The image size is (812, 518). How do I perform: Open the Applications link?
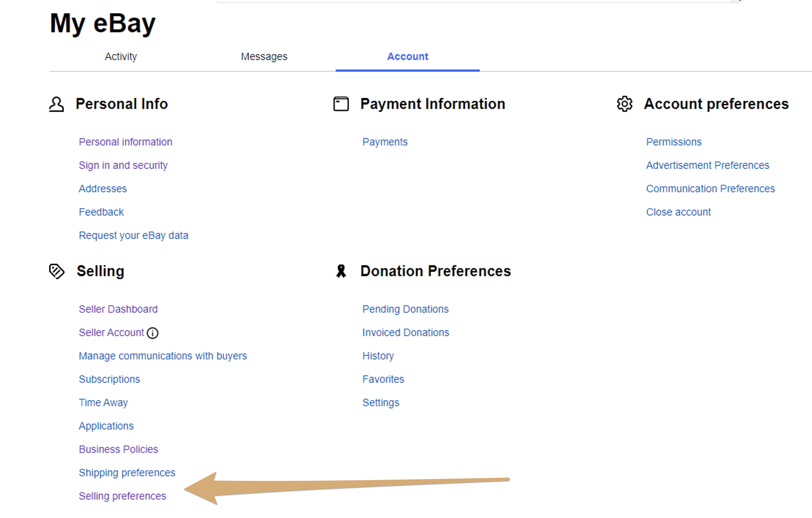[106, 426]
